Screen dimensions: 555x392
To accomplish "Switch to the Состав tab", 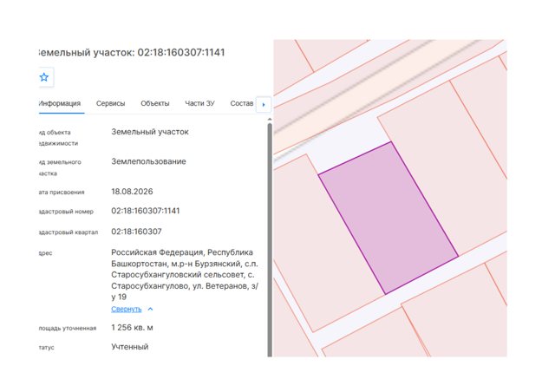I will click(x=241, y=103).
